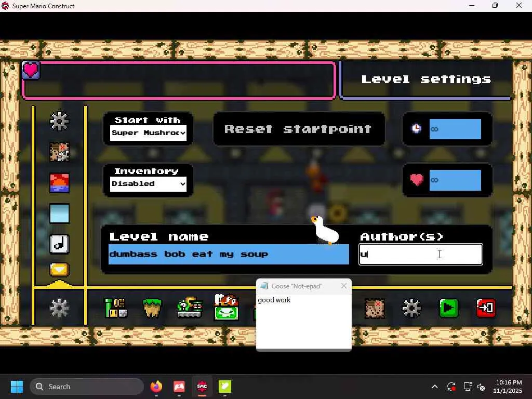Select the treasure map icon in left sidebar
This screenshot has height=399, width=532.
(x=59, y=152)
